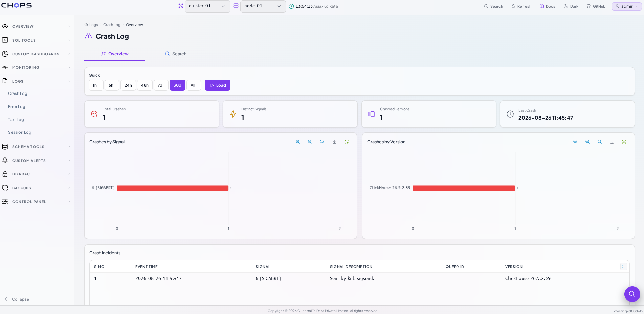The height and width of the screenshot is (314, 644).
Task: Click the cluster icon beside cluster-01
Action: [x=181, y=6]
